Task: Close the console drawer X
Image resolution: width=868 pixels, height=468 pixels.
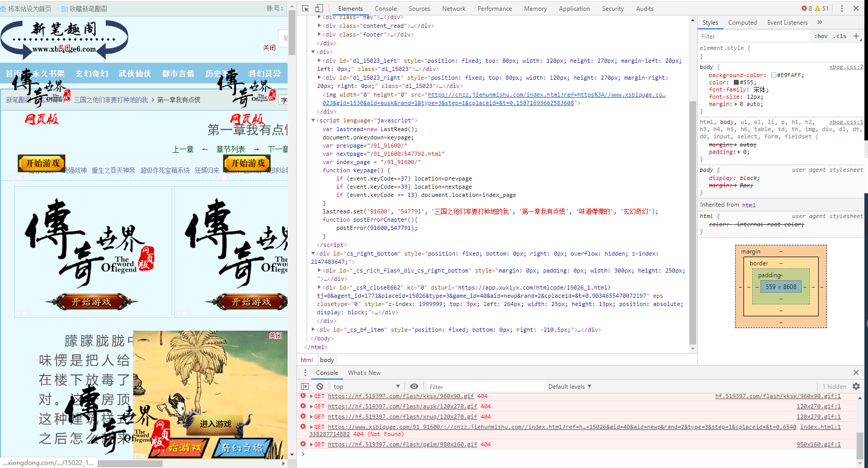Action: point(856,372)
